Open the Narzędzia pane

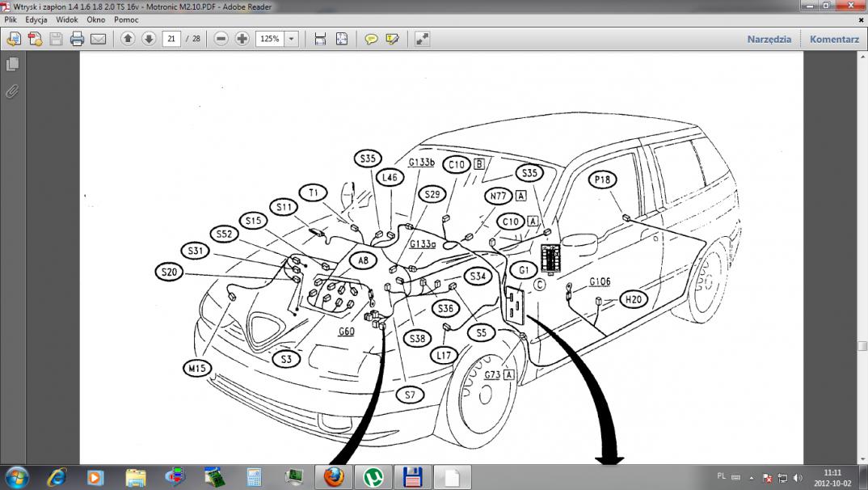[769, 39]
